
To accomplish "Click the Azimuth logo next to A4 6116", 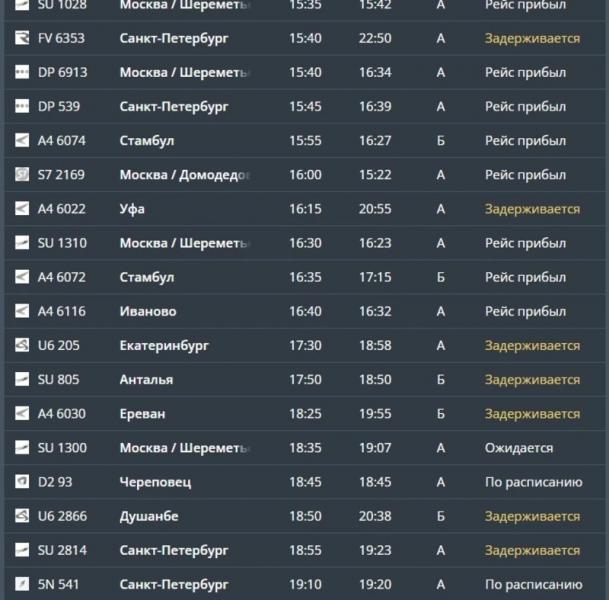I will [x=22, y=311].
